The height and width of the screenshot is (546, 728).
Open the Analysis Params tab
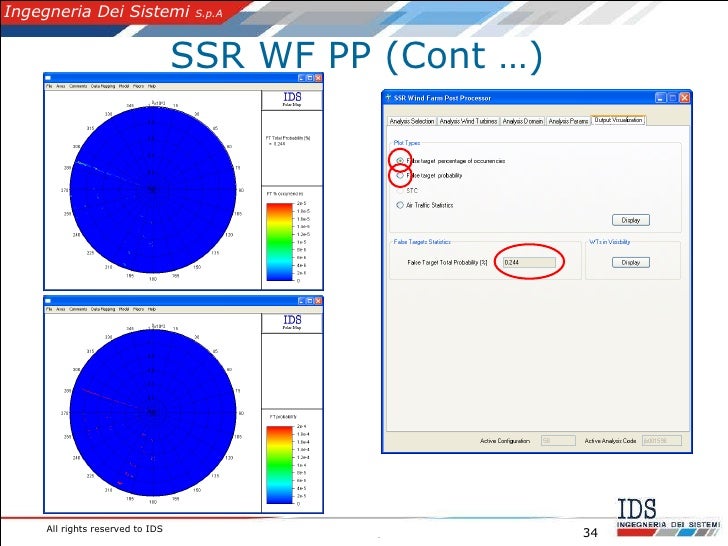[568, 121]
